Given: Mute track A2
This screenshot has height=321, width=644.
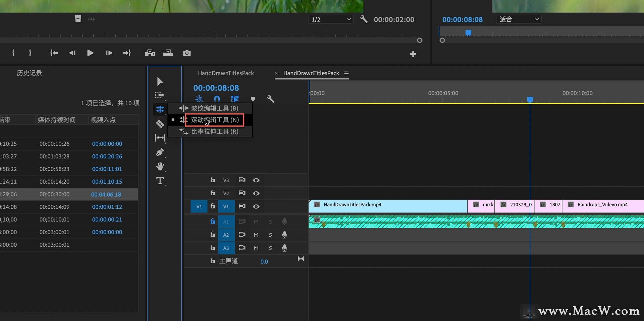Looking at the screenshot, I should click(x=256, y=235).
